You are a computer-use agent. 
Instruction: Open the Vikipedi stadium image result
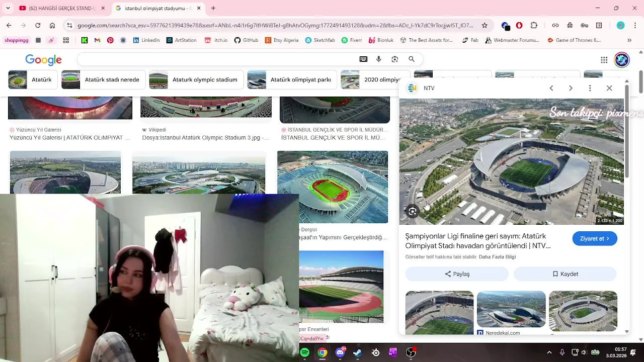click(x=206, y=107)
